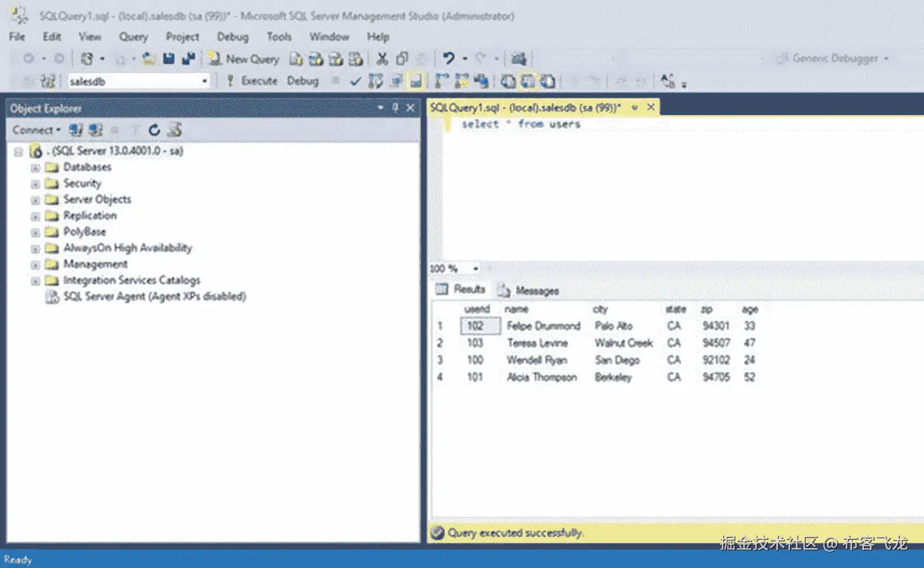Select the Results to Text icon
The height and width of the screenshot is (568, 924).
(507, 81)
